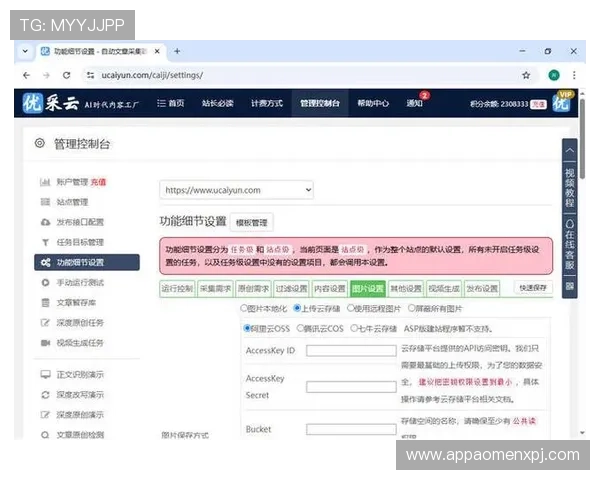Switch to 原创需求 tab
The height and width of the screenshot is (480, 600).
253,288
